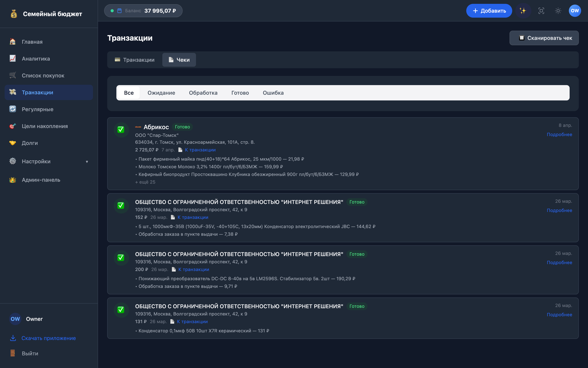Expand the + ещё 25 items line
Image resolution: width=588 pixels, height=368 pixels.
click(145, 182)
